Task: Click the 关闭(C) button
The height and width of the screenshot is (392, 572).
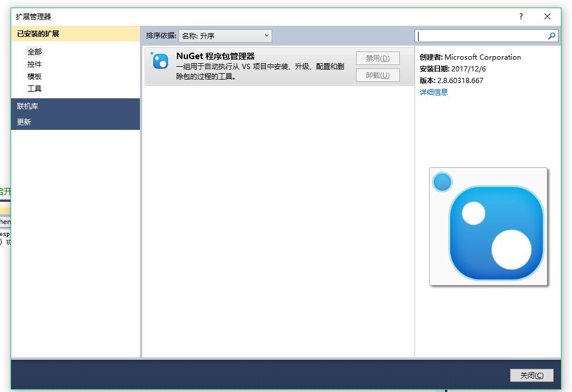Action: point(532,375)
